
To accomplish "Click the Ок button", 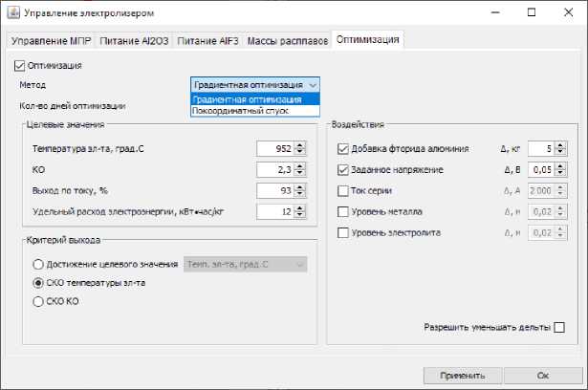I will [x=543, y=376].
